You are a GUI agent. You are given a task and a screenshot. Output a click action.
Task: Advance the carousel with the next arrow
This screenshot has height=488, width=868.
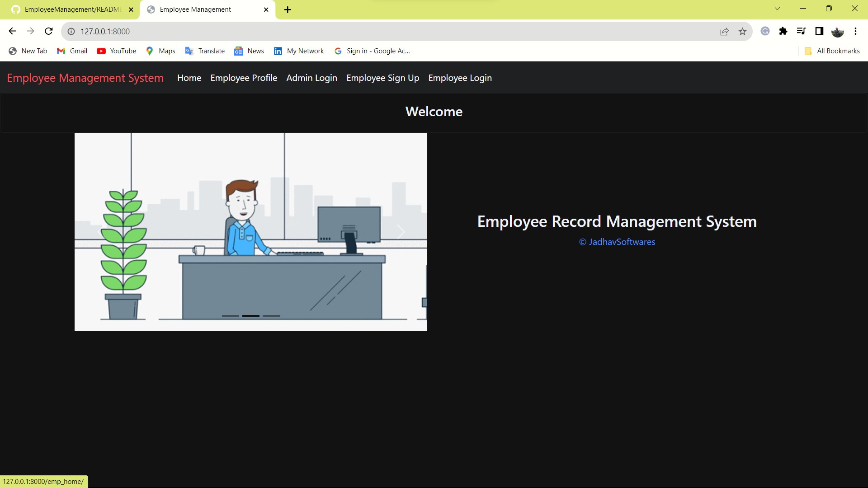tap(401, 232)
